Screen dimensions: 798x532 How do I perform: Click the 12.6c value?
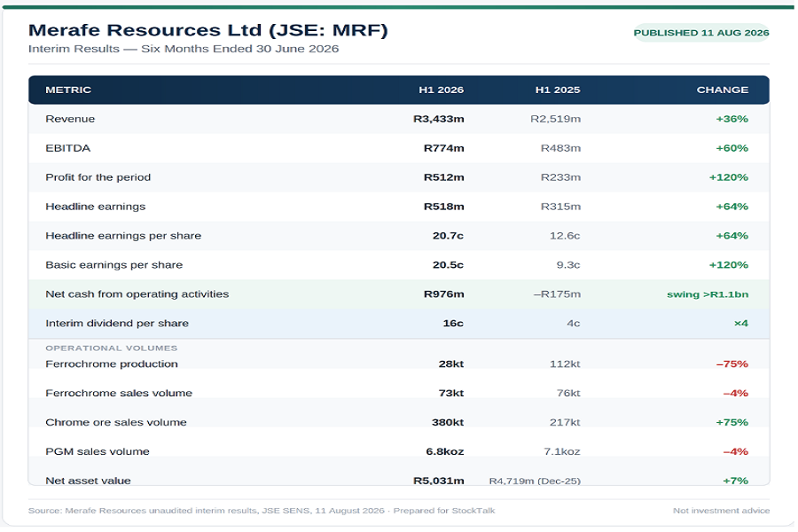(x=565, y=236)
